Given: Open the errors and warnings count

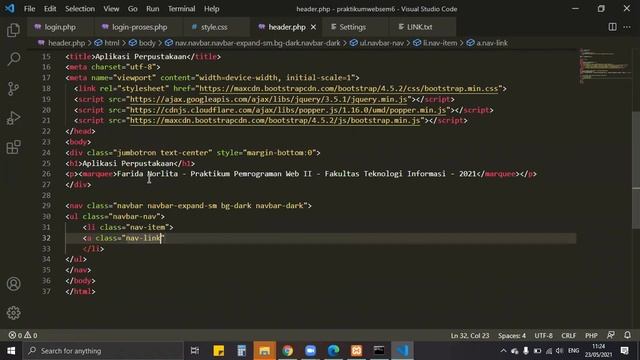Looking at the screenshot, I should pyautogui.click(x=23, y=335).
